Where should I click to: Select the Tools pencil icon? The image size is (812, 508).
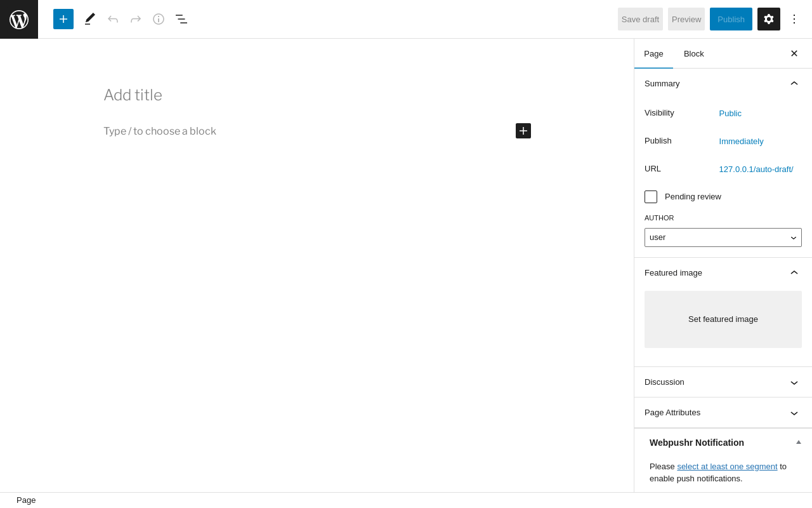tap(90, 19)
